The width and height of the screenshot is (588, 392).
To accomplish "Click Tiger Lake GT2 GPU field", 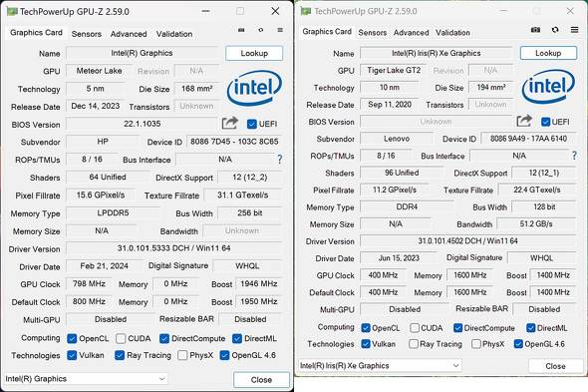I will coord(394,70).
